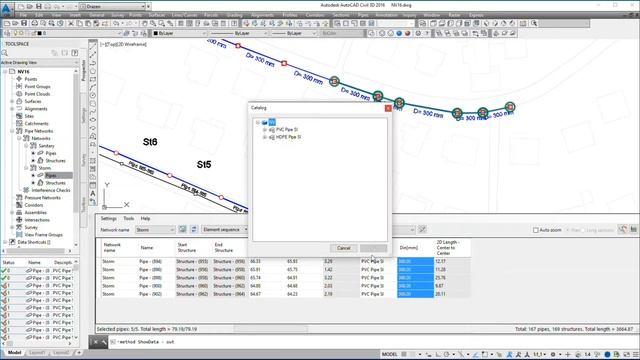Viewport: 640px width, 360px height.
Task: Toggle ortho mode in the status bar
Action: (x=438, y=354)
